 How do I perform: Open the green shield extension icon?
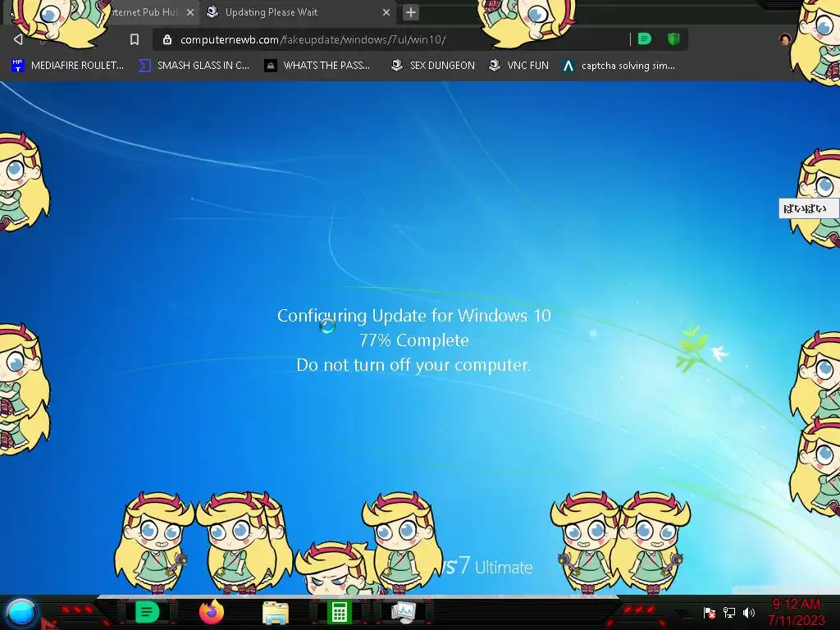pos(673,39)
